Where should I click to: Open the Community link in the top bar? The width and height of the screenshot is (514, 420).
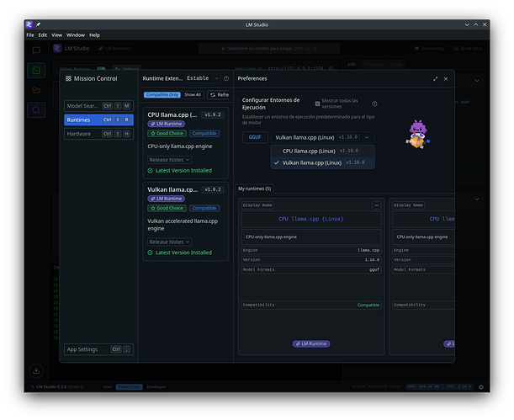click(429, 49)
